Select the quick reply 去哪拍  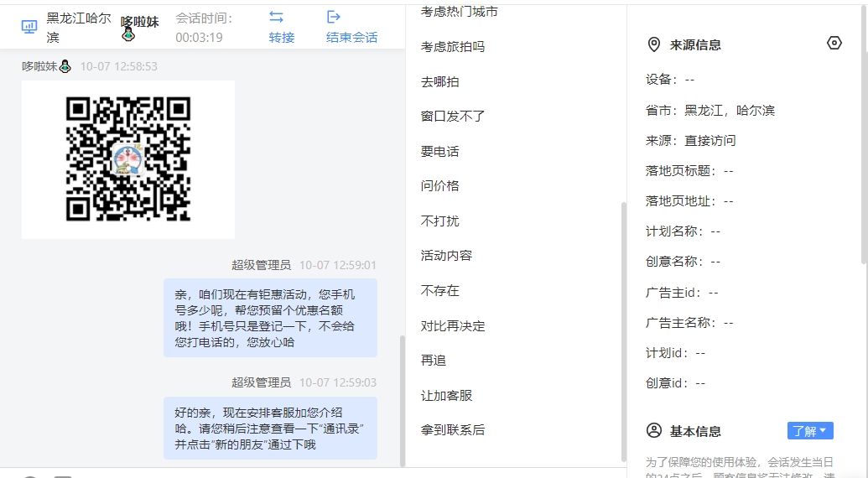click(440, 82)
